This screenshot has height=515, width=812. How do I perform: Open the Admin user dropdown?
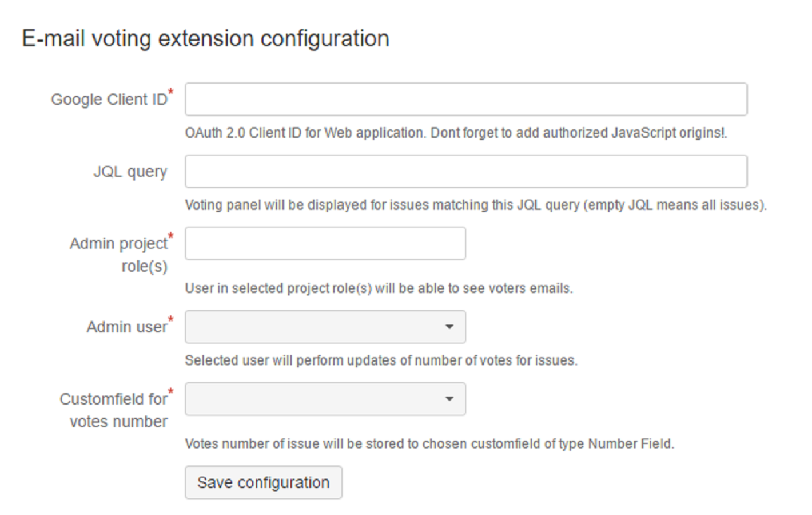click(x=325, y=327)
